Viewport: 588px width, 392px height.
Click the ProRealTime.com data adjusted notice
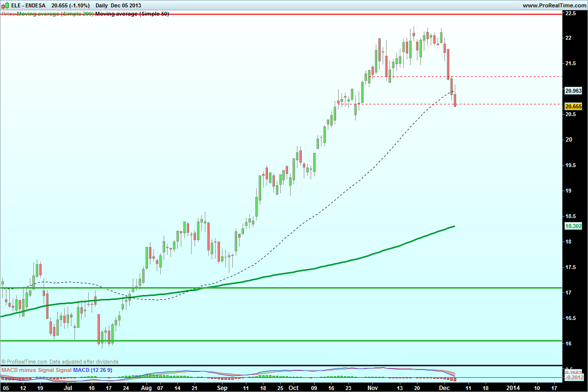(60, 362)
